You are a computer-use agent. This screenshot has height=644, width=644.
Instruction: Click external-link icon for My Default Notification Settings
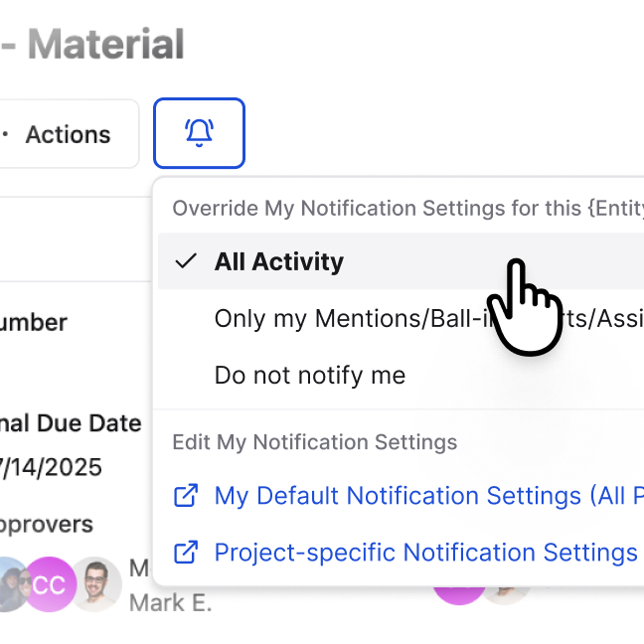coord(186,495)
